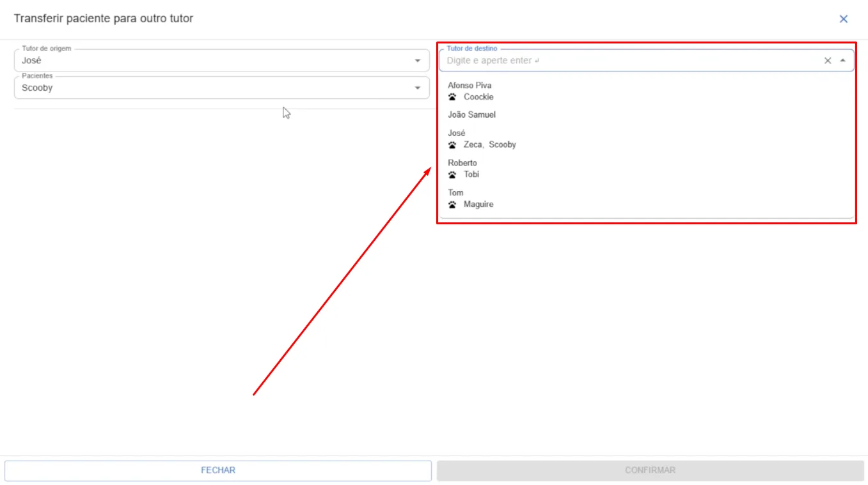Select José in destination tutor list
This screenshot has height=485, width=868.
pos(647,139)
